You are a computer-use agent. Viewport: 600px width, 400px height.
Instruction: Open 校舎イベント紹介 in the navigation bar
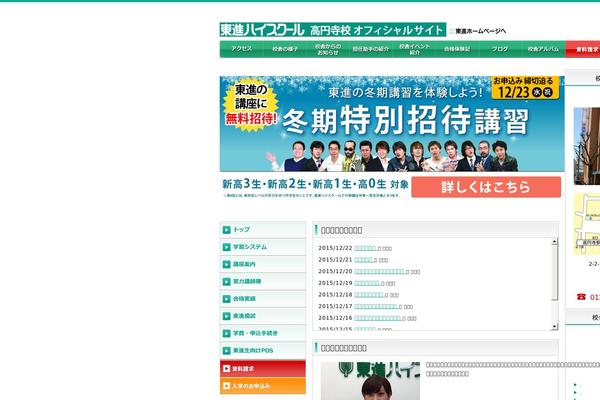click(x=414, y=49)
